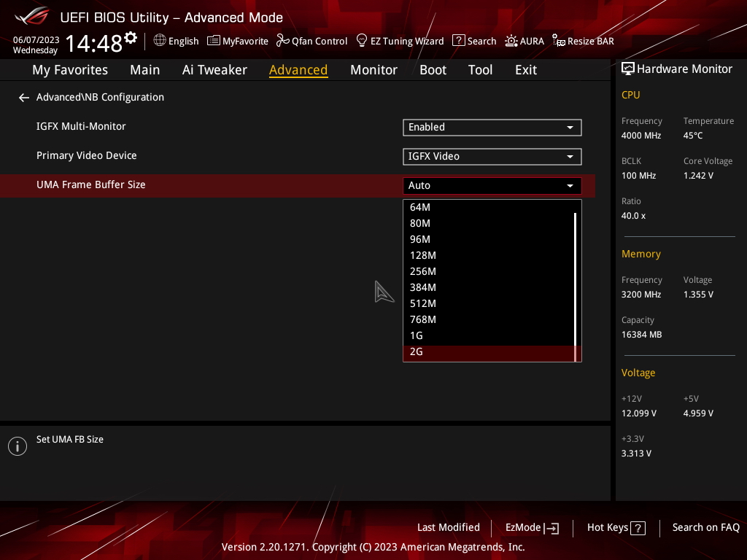The height and width of the screenshot is (560, 747).
Task: Launch EZ Tuning Wizard bulb icon
Action: pyautogui.click(x=362, y=41)
